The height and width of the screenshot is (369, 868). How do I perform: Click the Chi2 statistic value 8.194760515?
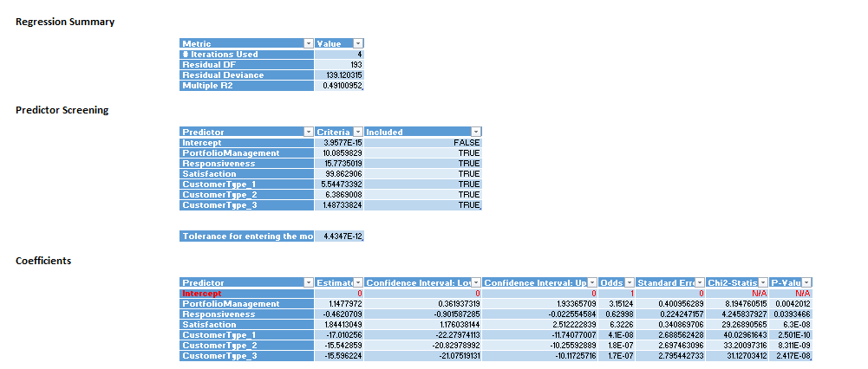[737, 304]
